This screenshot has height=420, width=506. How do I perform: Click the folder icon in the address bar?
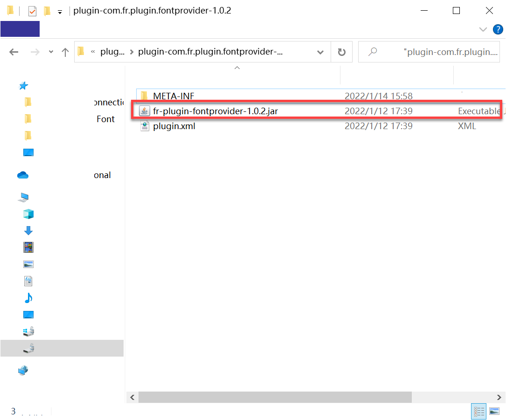coord(81,51)
